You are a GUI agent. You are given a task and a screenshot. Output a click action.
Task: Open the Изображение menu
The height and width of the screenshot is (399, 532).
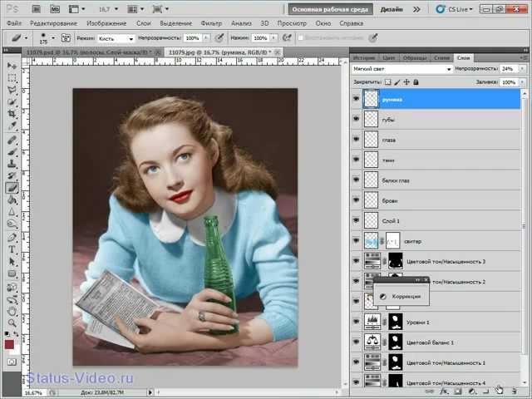(106, 23)
